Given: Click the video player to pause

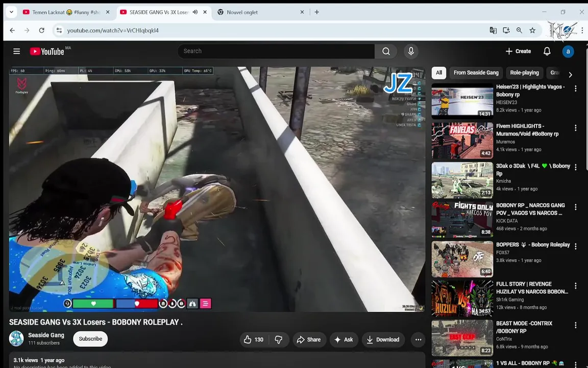Looking at the screenshot, I should coord(217,189).
